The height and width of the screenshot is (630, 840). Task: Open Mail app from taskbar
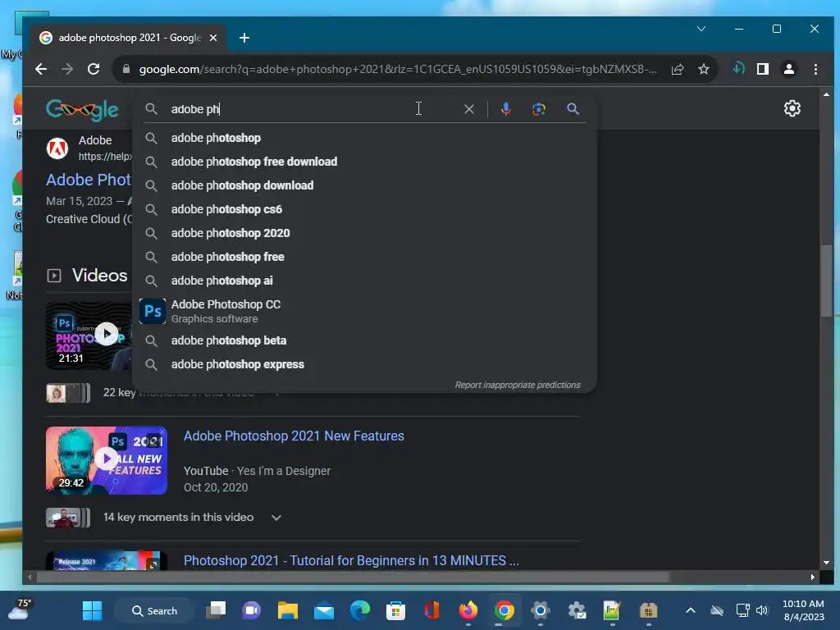tap(323, 610)
